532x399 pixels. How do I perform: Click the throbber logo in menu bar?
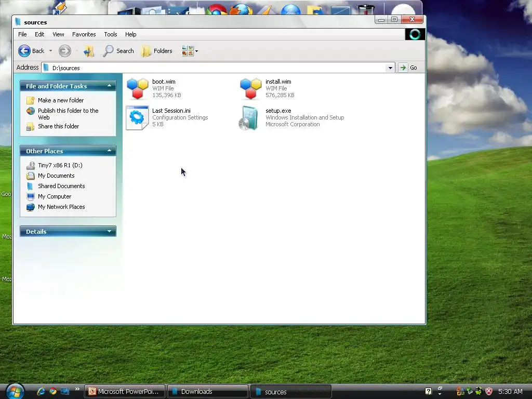tap(415, 34)
